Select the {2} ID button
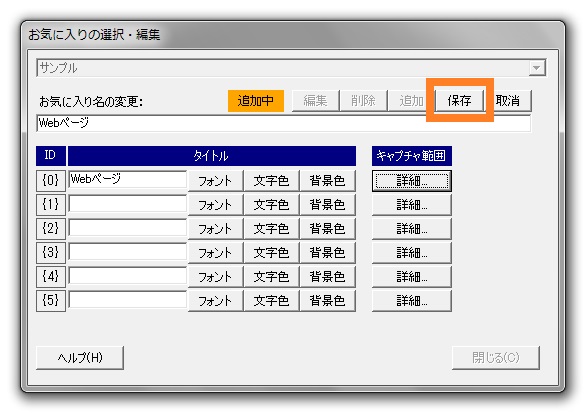 pyautogui.click(x=51, y=228)
